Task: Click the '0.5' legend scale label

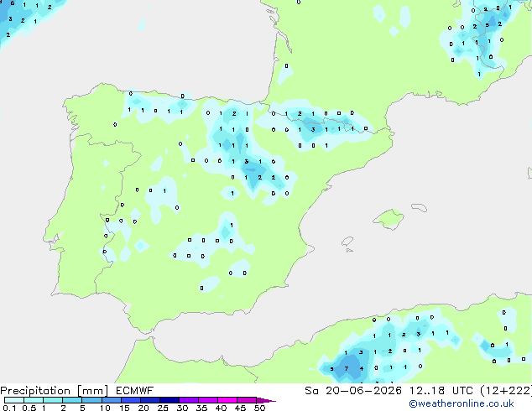Action: pos(29,408)
